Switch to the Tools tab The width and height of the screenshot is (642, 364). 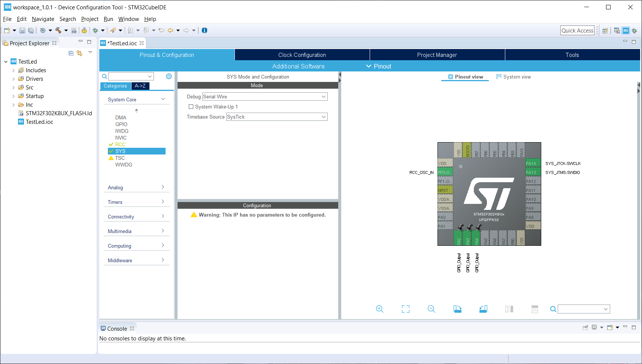point(572,55)
